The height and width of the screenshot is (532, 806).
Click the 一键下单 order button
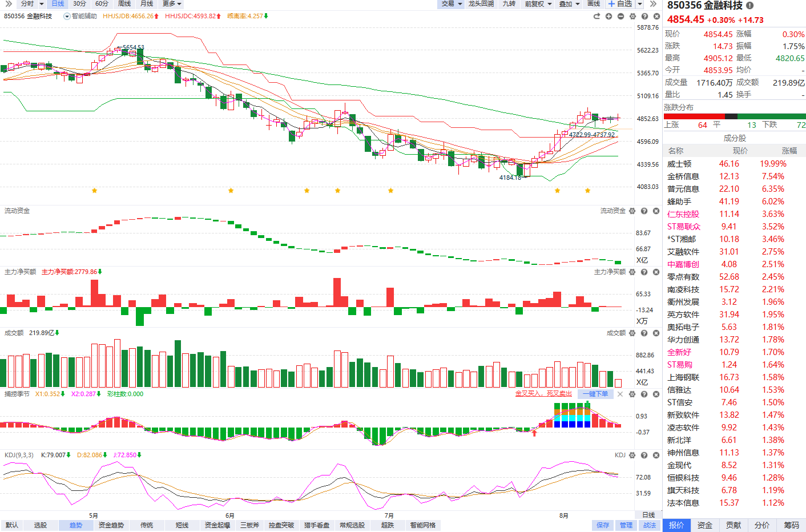tap(595, 394)
